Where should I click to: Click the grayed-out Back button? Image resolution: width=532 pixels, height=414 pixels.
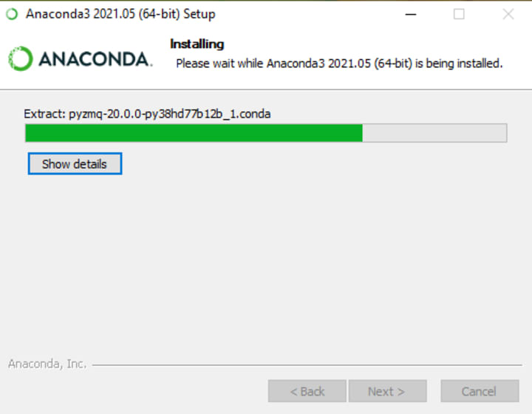tap(307, 391)
